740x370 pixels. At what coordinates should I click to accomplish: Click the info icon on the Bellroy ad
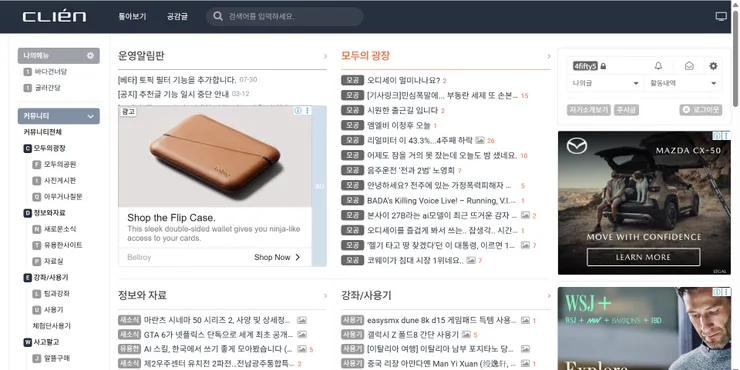pyautogui.click(x=298, y=110)
